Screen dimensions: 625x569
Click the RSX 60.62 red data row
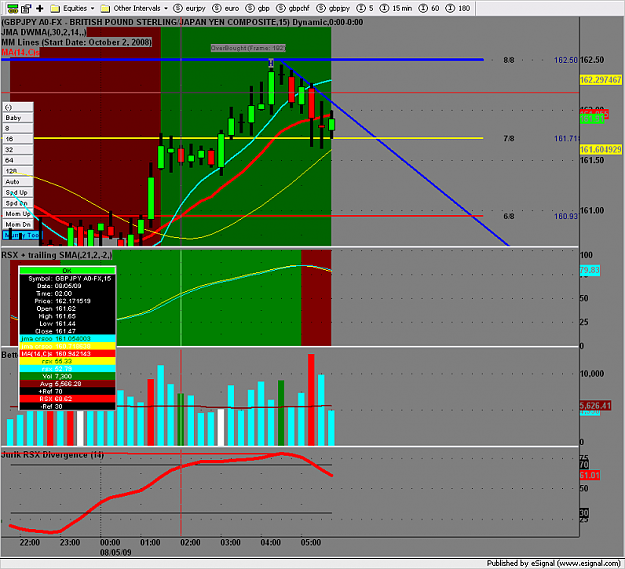[67, 399]
